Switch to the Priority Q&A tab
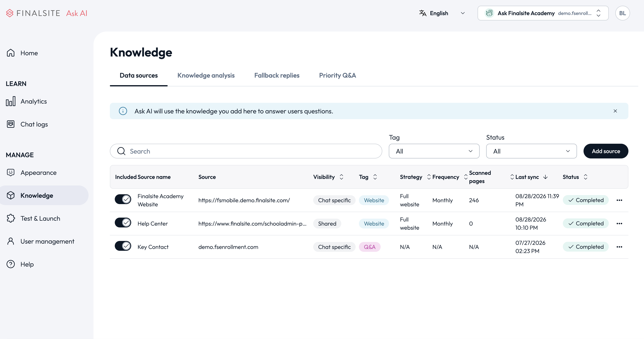Viewport: 644px width, 339px height. [x=338, y=75]
